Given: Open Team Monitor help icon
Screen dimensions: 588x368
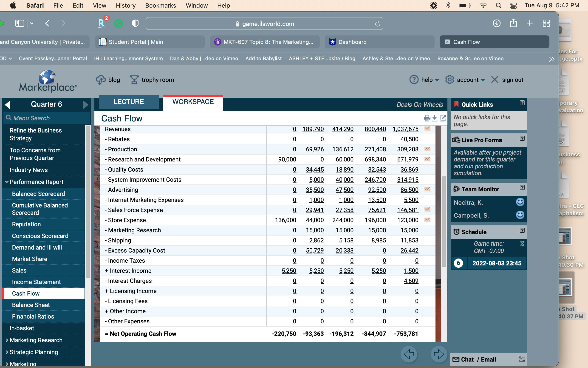Looking at the screenshot, I should pos(522,188).
